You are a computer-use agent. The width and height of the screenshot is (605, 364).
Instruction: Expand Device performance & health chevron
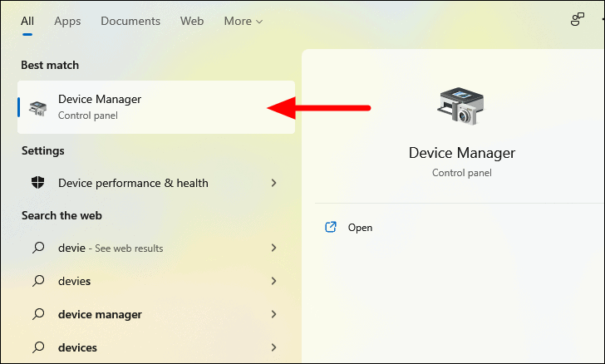274,183
